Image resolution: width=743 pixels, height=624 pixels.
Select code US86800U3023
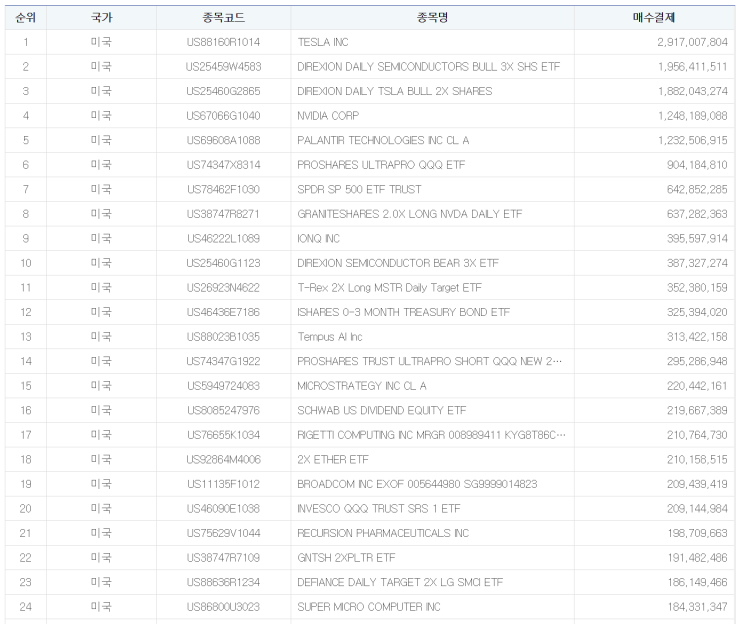[x=223, y=607]
